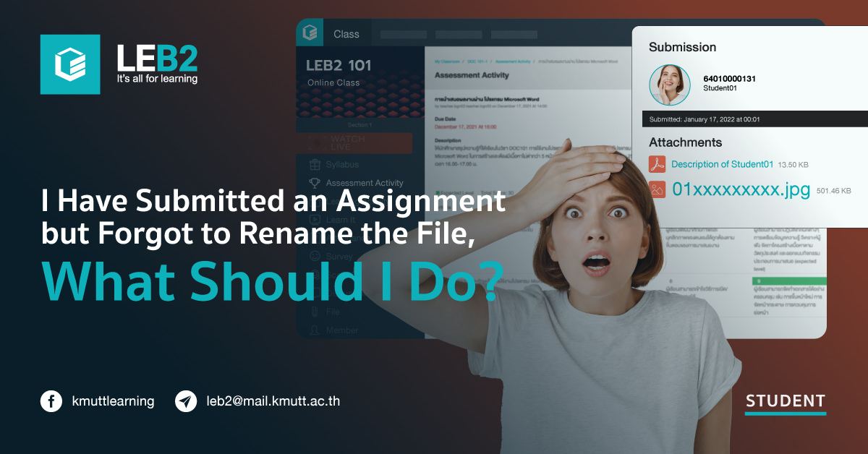
Task: Click the Submission heading
Action: click(682, 47)
